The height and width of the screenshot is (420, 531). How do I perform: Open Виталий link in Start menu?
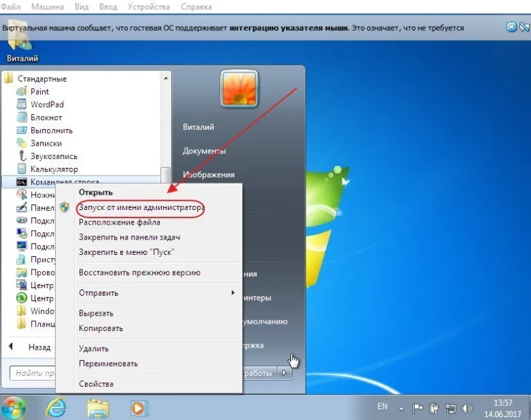pyautogui.click(x=198, y=127)
